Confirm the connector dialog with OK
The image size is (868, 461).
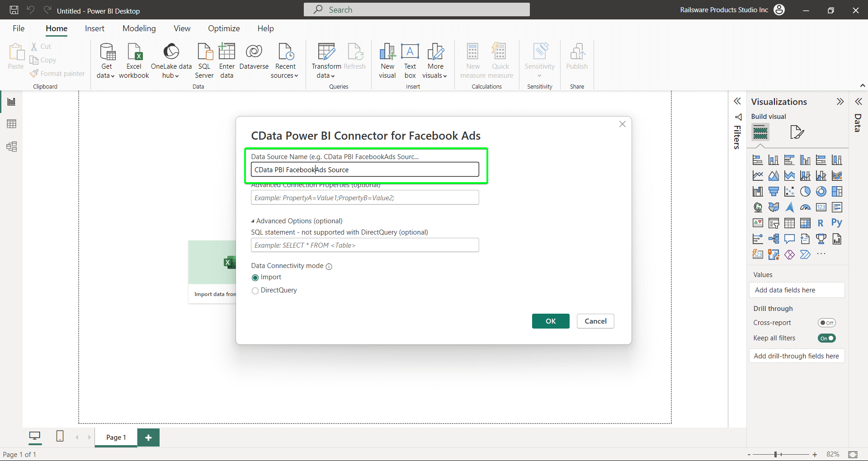551,321
